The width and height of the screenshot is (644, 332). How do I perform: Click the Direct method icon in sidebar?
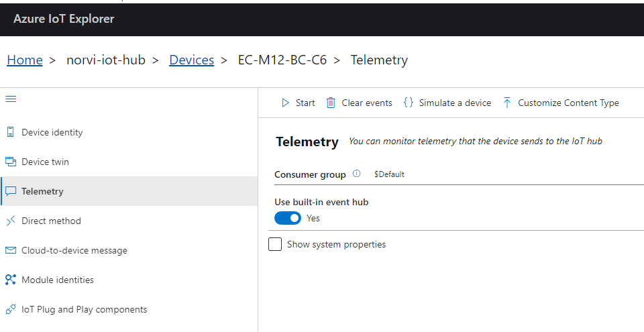[x=10, y=221]
